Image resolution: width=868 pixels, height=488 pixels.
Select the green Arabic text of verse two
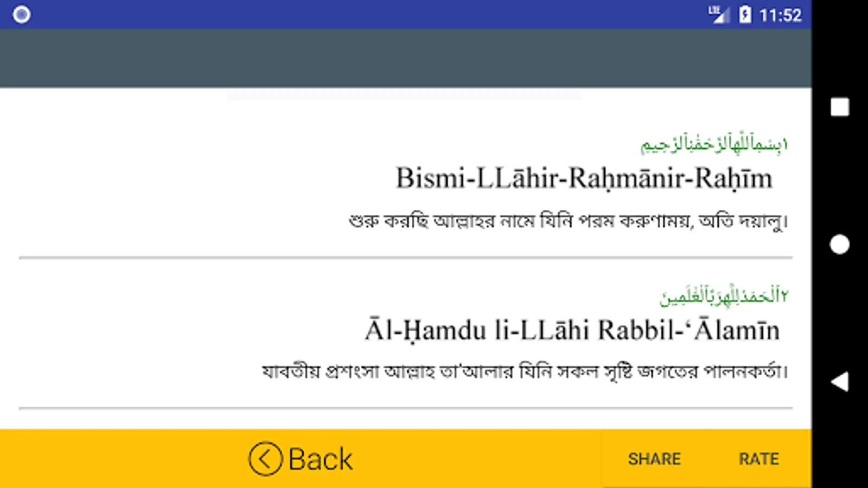click(x=724, y=295)
